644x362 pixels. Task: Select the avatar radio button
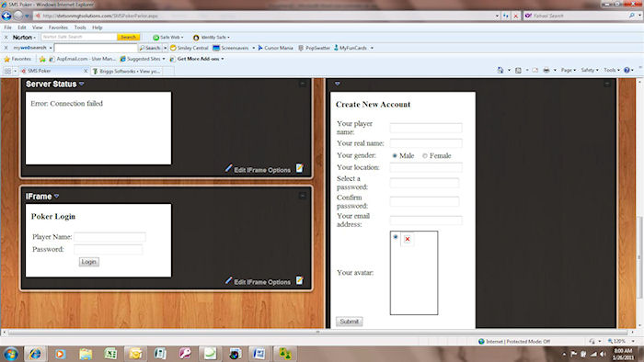396,237
